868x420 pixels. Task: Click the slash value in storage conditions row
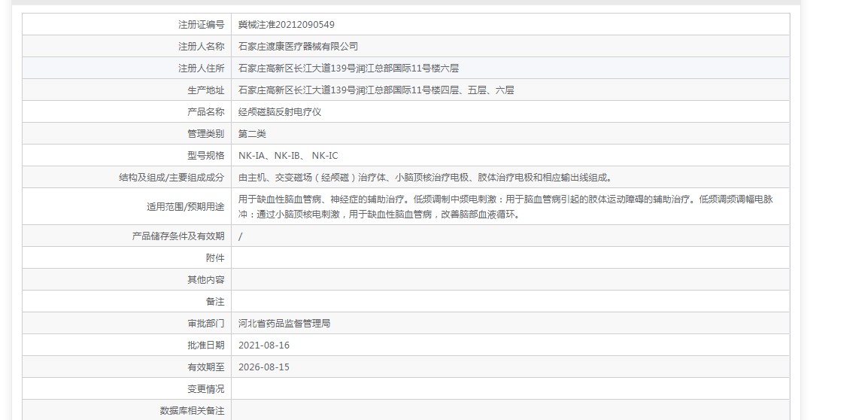point(240,236)
